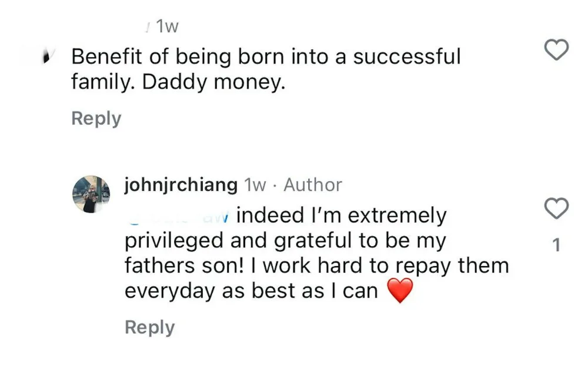Click the "1w" timestamp beside johnjrchiang

[255, 185]
